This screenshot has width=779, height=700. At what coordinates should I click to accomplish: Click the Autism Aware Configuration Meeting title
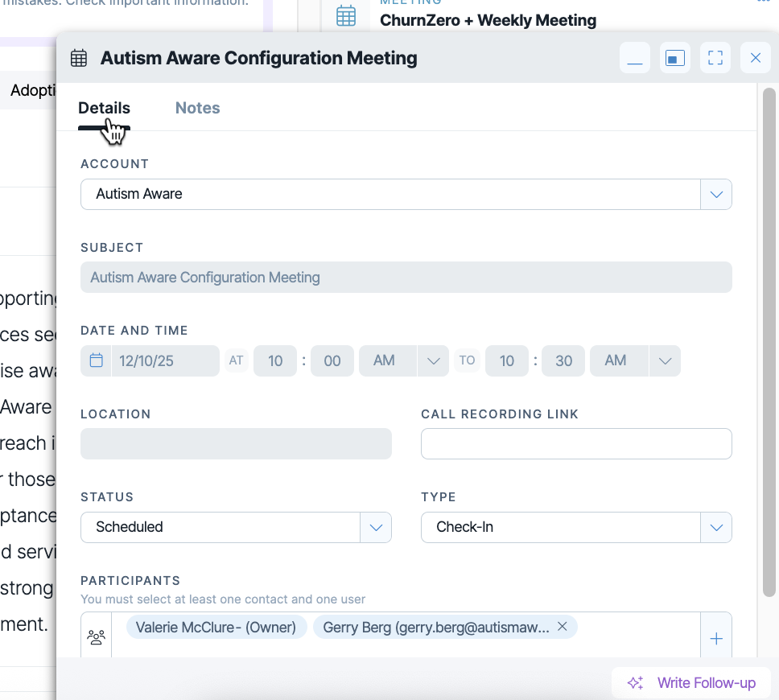click(x=259, y=58)
